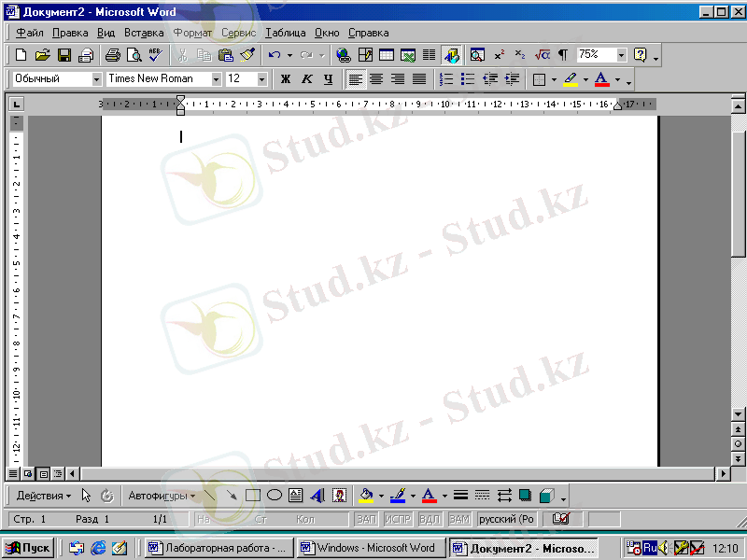Apply superscript x² formatting
The image size is (747, 560).
[x=499, y=55]
